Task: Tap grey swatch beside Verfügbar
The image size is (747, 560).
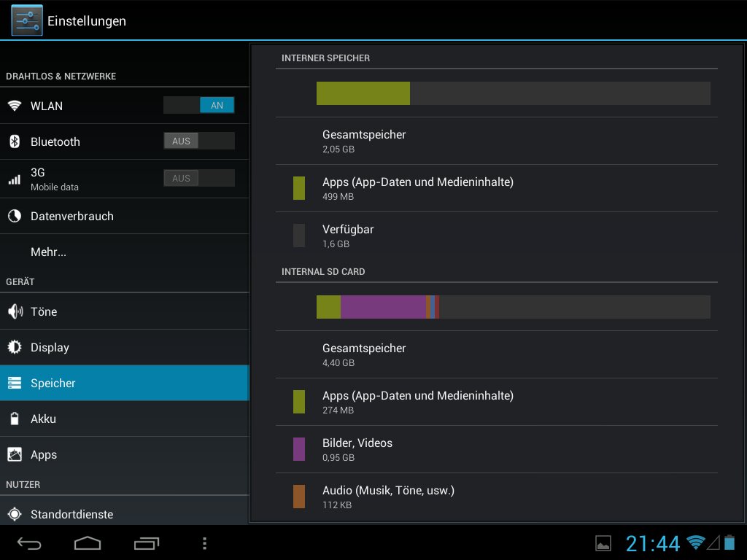Action: coord(298,236)
